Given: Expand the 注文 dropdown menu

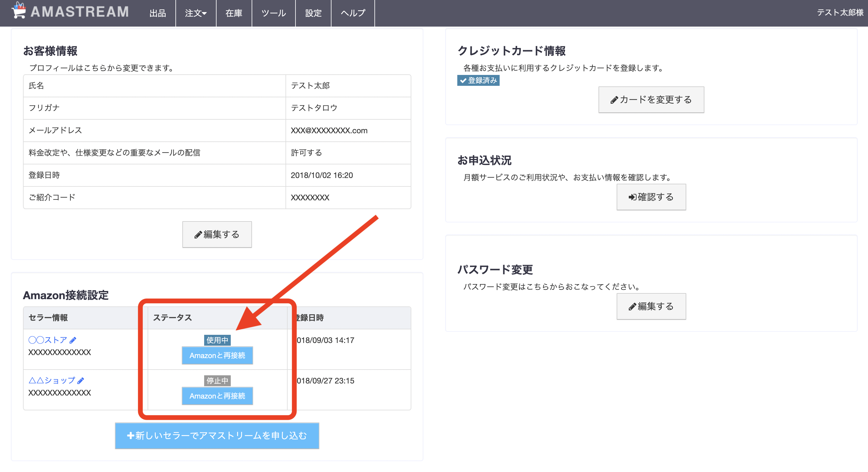Looking at the screenshot, I should [196, 13].
